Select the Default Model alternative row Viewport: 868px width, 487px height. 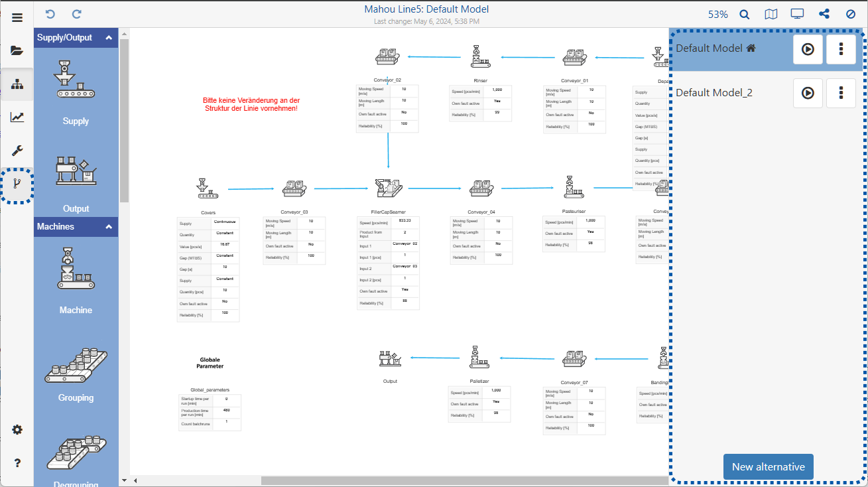point(767,49)
